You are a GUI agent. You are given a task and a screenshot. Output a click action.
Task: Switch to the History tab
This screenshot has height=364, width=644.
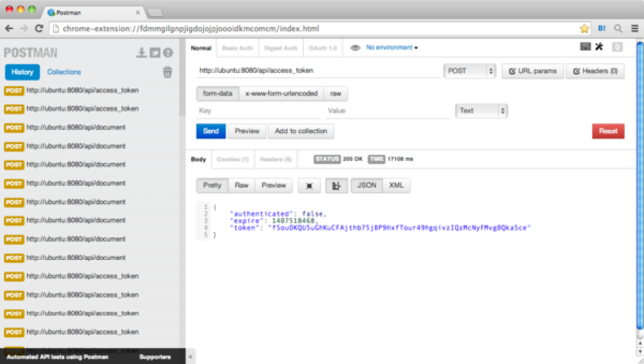pos(22,72)
